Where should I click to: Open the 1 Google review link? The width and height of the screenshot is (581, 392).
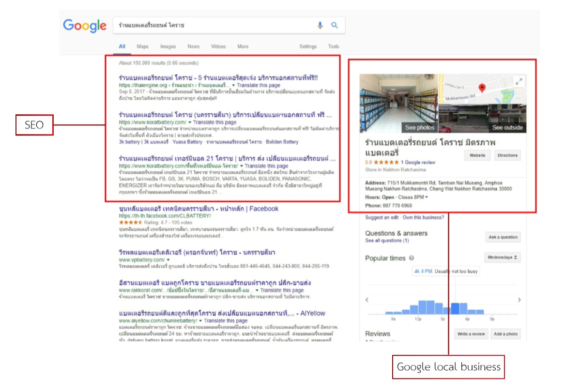(418, 163)
